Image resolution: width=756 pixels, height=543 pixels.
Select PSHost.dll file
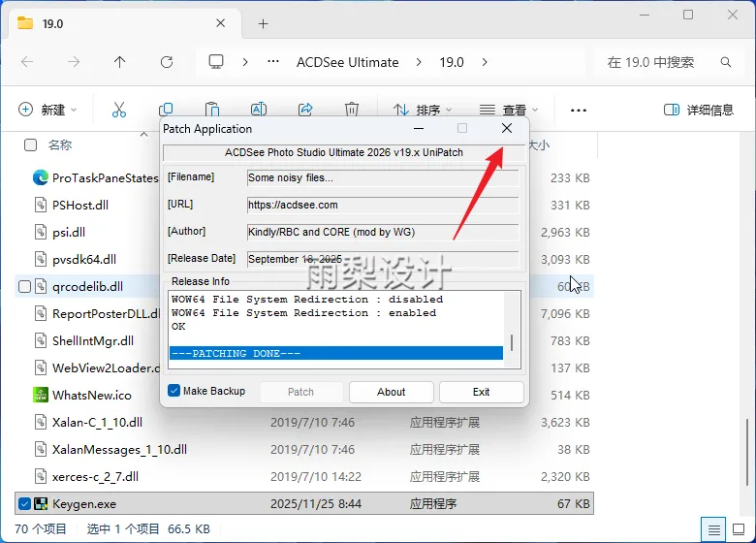tap(80, 205)
